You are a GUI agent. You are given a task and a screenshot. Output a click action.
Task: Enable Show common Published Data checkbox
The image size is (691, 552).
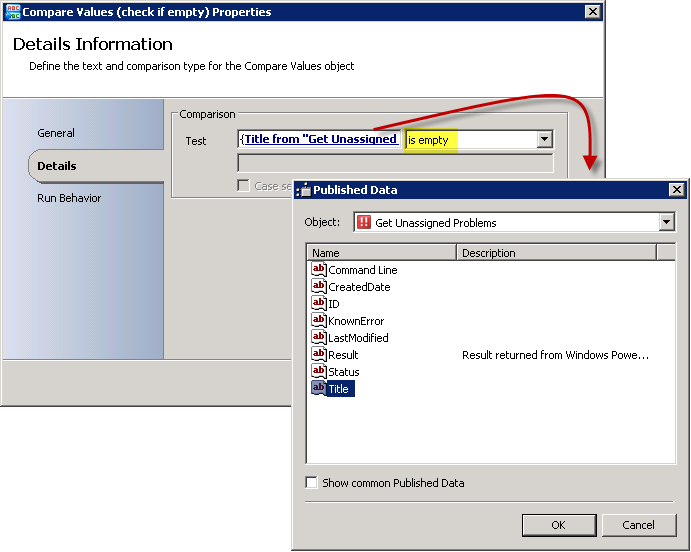click(x=313, y=483)
